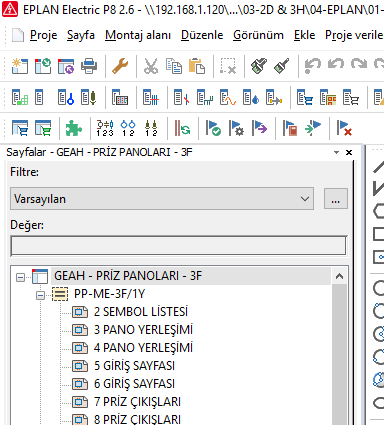Image resolution: width=384 pixels, height=425 pixels.
Task: Click the flag with purple arrow icon
Action: tap(259, 128)
